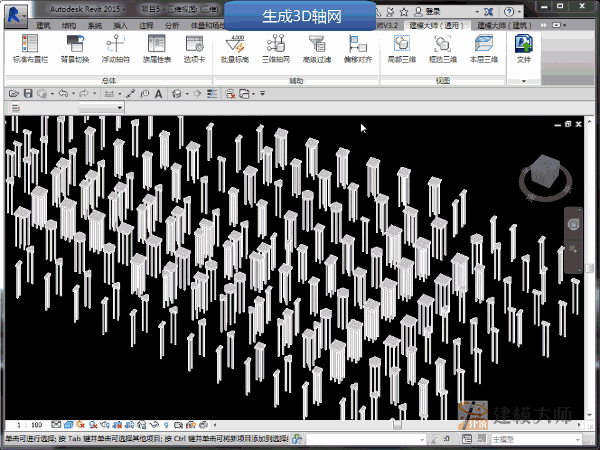
Task: Click the aligned dimension icon in quick access toolbar
Action: pos(130,93)
